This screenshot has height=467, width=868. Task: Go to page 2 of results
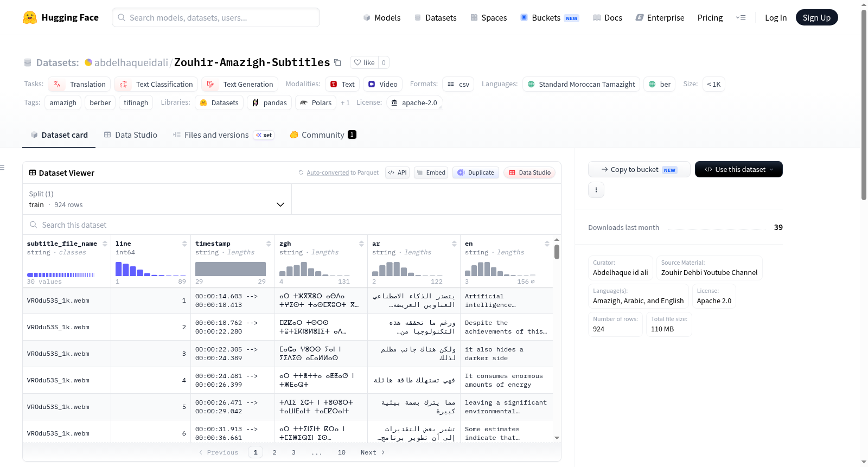tap(275, 452)
